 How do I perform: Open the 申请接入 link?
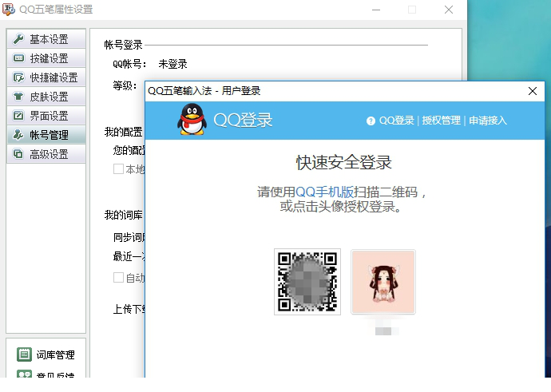click(488, 121)
